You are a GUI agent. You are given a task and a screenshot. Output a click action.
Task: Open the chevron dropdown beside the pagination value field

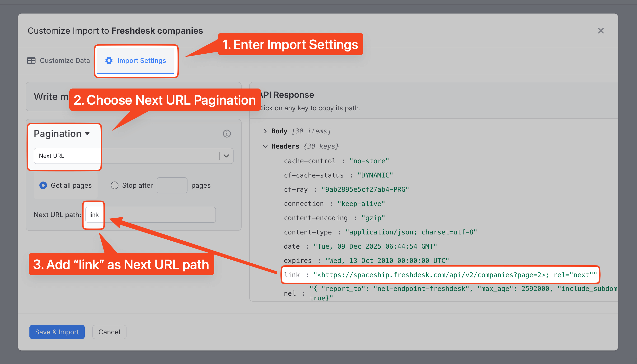[226, 155]
